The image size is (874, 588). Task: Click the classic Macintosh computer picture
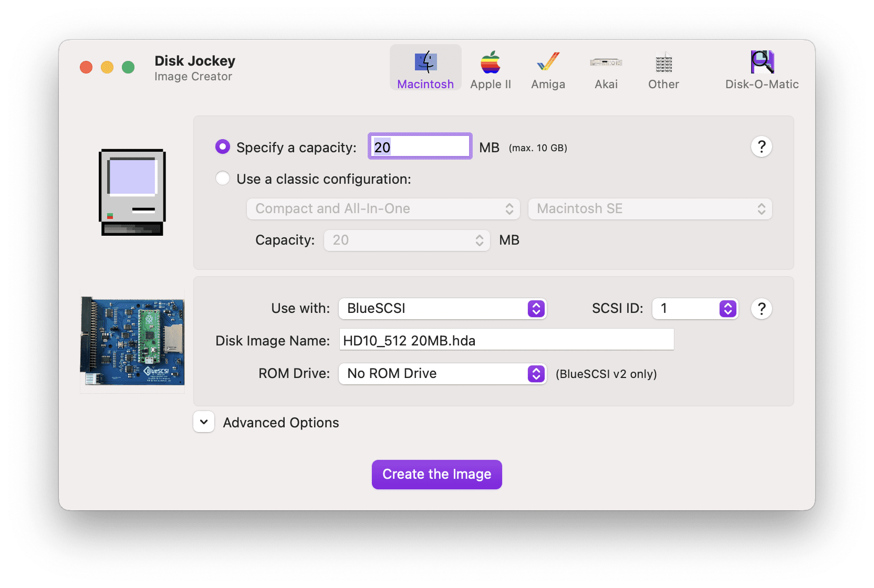(x=132, y=192)
